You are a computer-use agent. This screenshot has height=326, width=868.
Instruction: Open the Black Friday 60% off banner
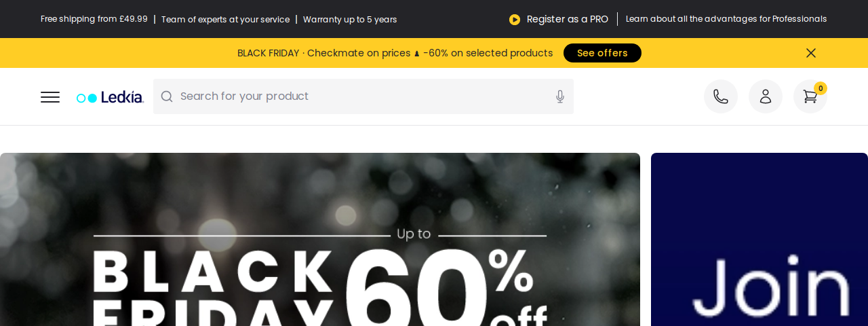pyautogui.click(x=320, y=239)
